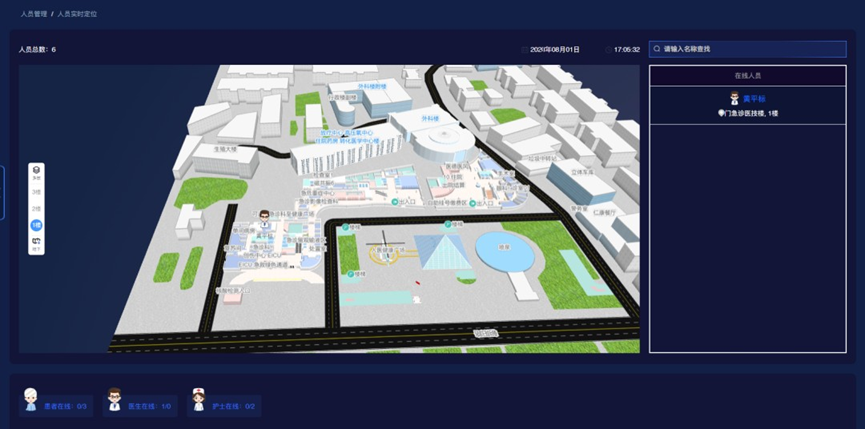Image resolution: width=865 pixels, height=429 pixels.
Task: Click the 生殖大楼 building label
Action: (x=224, y=149)
